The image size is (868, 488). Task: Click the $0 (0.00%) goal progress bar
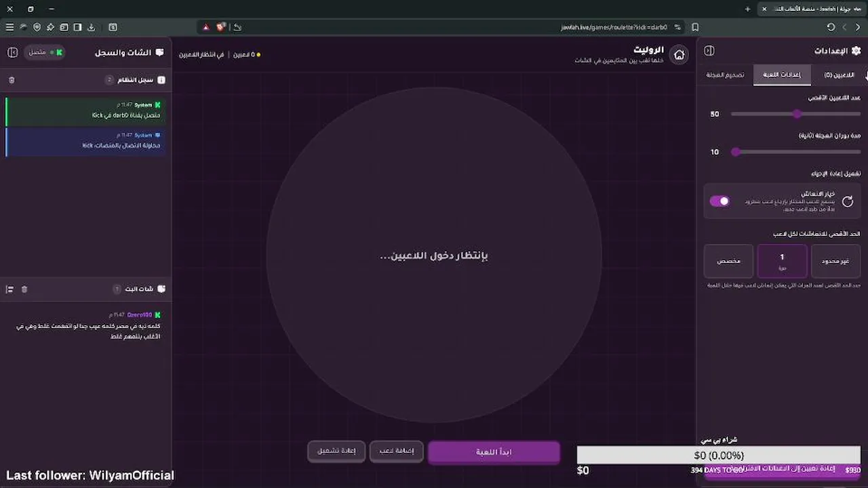[719, 455]
